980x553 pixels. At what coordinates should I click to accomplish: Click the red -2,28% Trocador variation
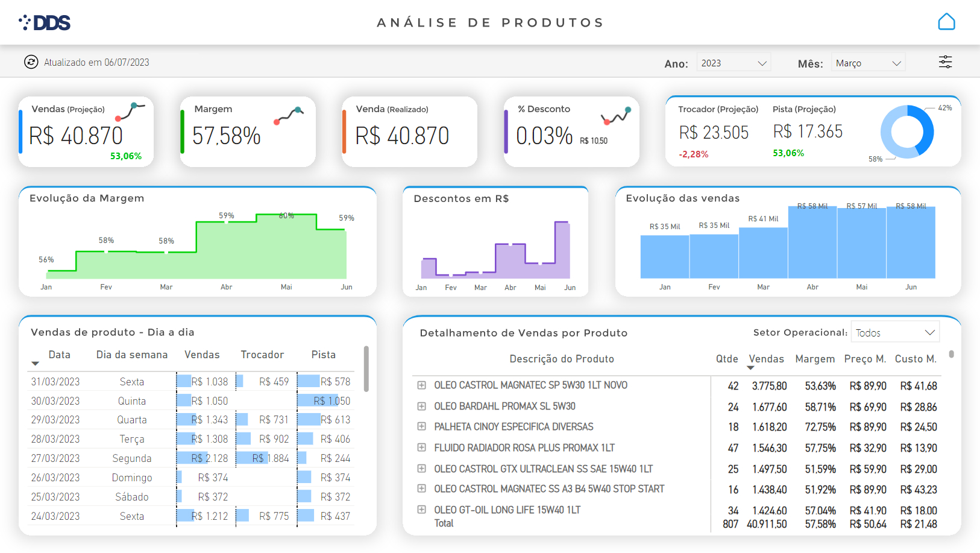(694, 154)
